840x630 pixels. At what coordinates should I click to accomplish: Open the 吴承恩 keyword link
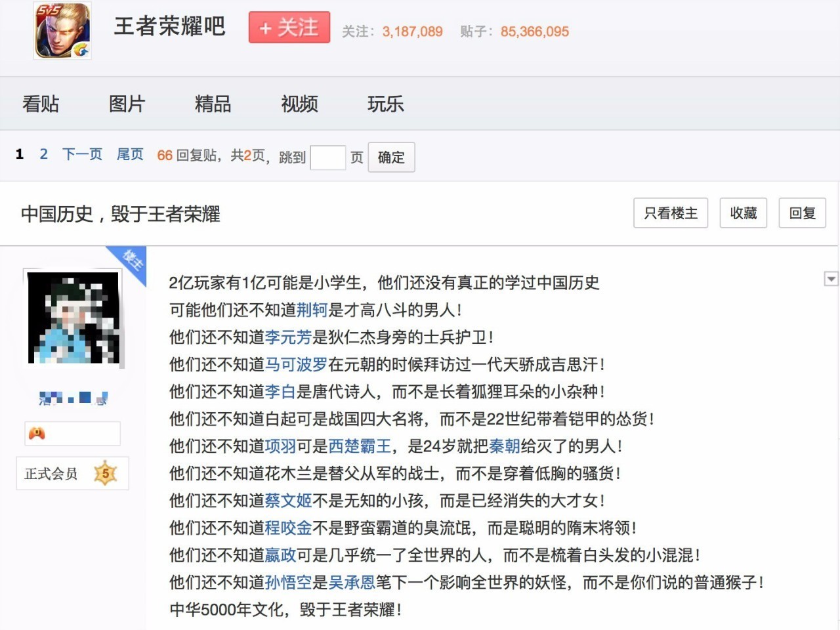pyautogui.click(x=352, y=582)
